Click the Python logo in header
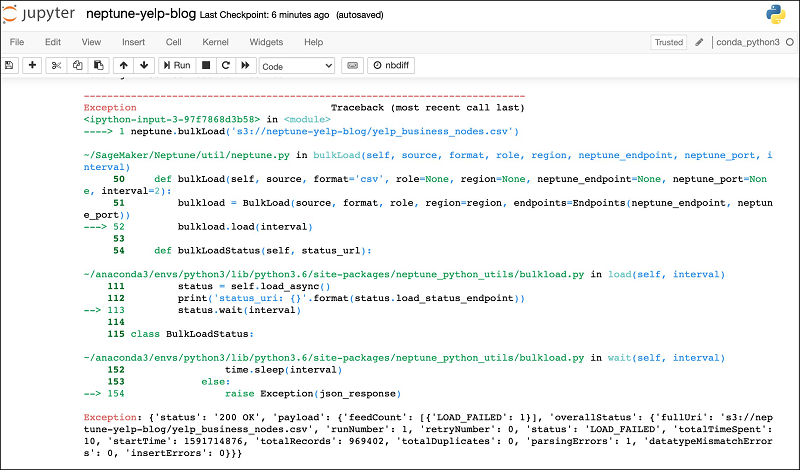This screenshot has height=470, width=800. tap(776, 14)
